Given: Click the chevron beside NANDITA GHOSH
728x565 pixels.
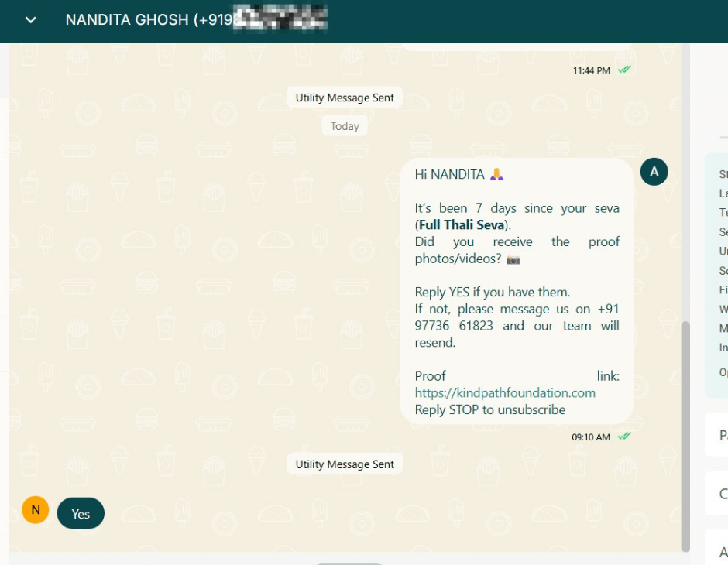Looking at the screenshot, I should 31,20.
